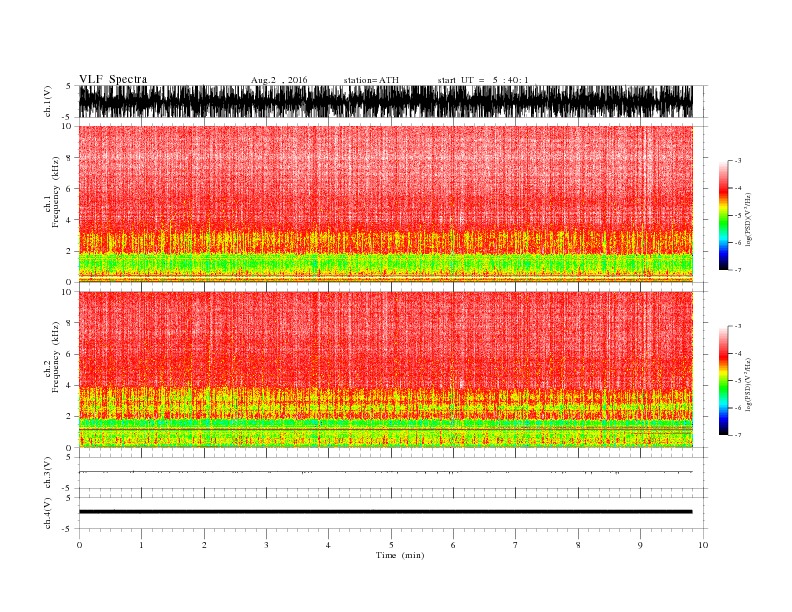Click the ch.1 voltage waveform panel

385,101
